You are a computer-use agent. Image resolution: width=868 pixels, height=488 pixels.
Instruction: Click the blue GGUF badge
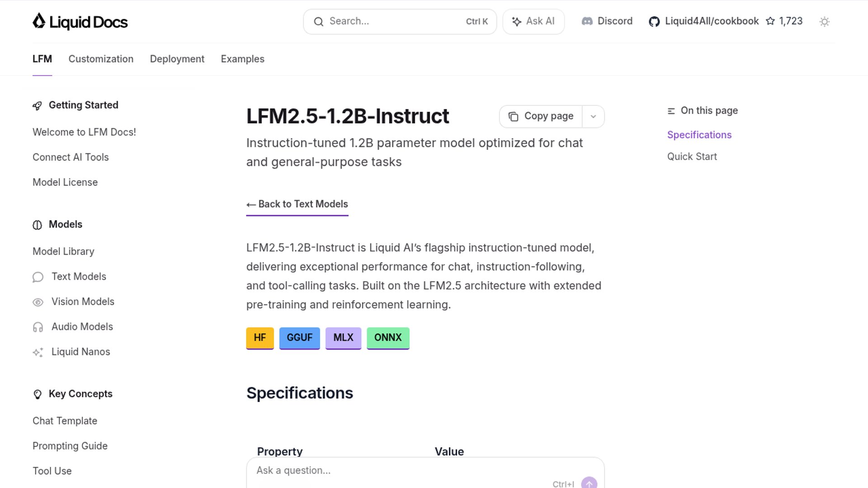pyautogui.click(x=299, y=338)
